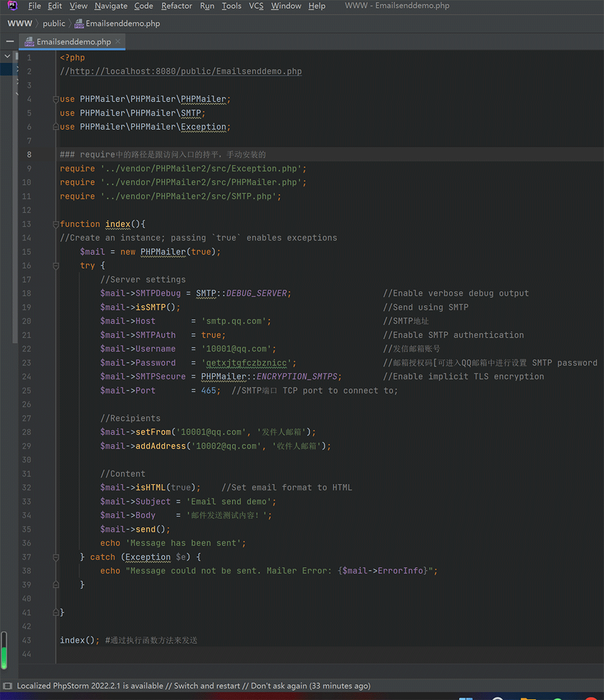
Task: Toggle tool window buttons icon in status bar
Action: [x=7, y=686]
